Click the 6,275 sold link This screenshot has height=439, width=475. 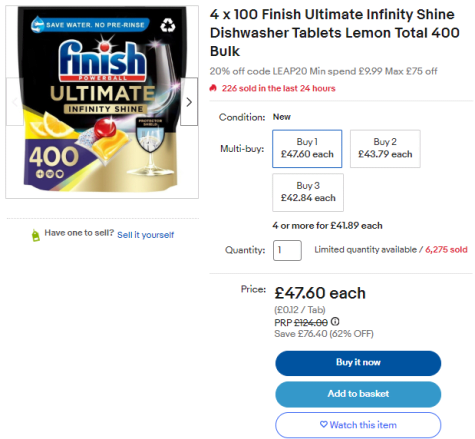click(x=446, y=250)
